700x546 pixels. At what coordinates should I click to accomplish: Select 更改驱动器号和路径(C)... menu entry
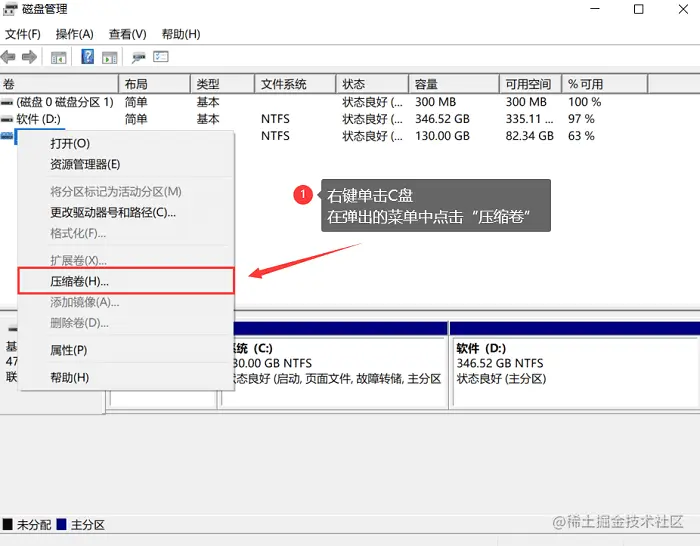click(x=126, y=213)
